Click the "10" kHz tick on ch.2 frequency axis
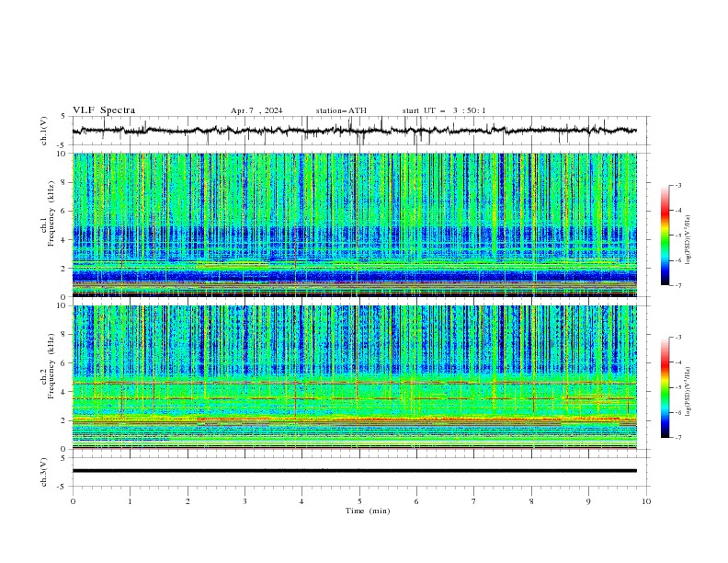This screenshot has width=728, height=563. tap(61, 305)
